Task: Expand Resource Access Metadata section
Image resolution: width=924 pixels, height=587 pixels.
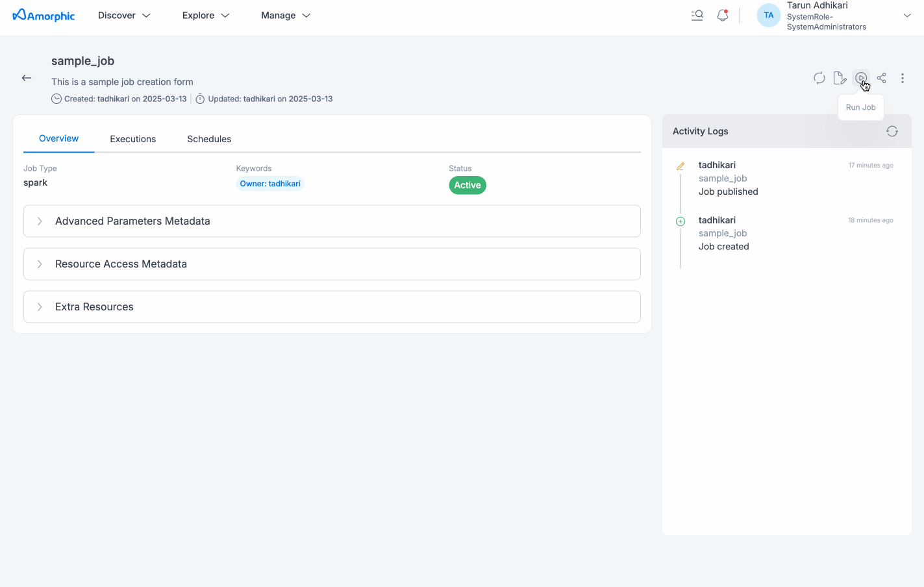Action: pyautogui.click(x=332, y=264)
